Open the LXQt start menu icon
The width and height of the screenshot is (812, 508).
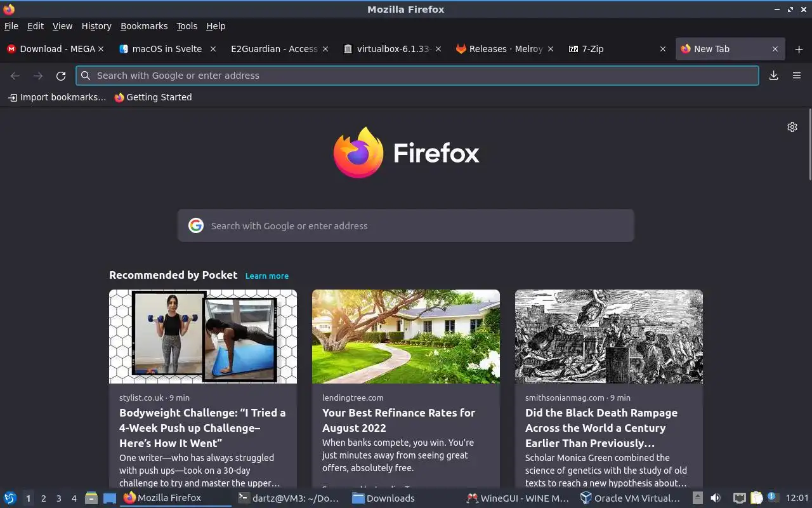10,498
